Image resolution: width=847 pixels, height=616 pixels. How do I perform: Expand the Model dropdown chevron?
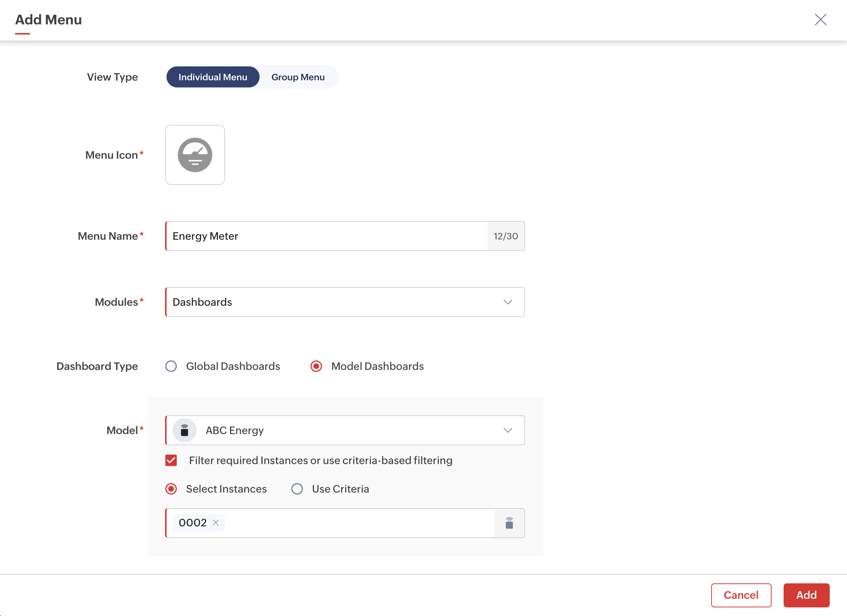click(x=508, y=430)
